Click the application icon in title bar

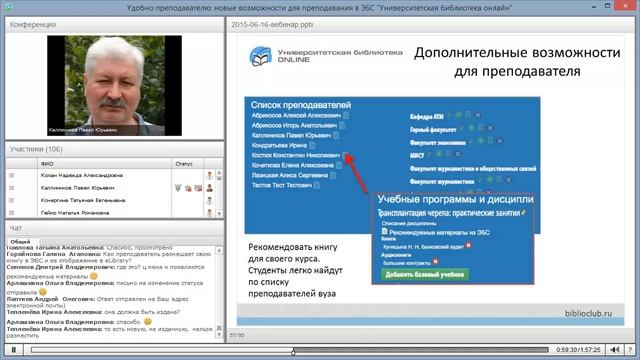[9, 7]
